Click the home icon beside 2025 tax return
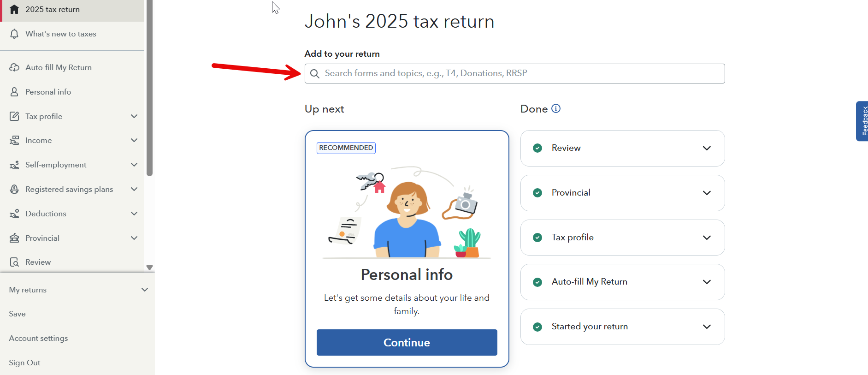 coord(14,9)
